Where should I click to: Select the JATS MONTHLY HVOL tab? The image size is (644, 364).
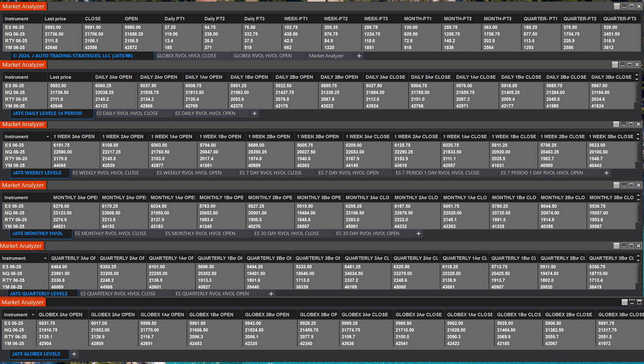41,233
